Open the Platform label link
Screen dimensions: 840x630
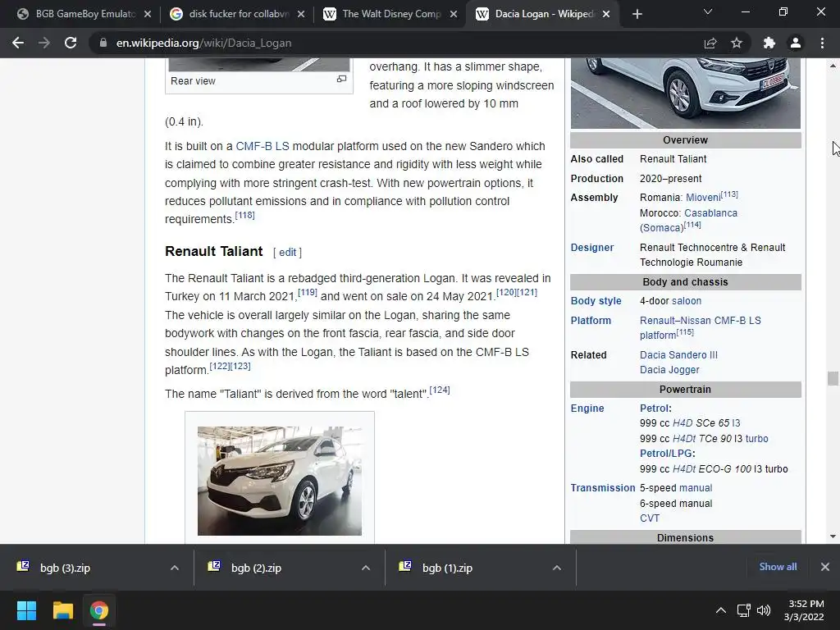coord(591,321)
